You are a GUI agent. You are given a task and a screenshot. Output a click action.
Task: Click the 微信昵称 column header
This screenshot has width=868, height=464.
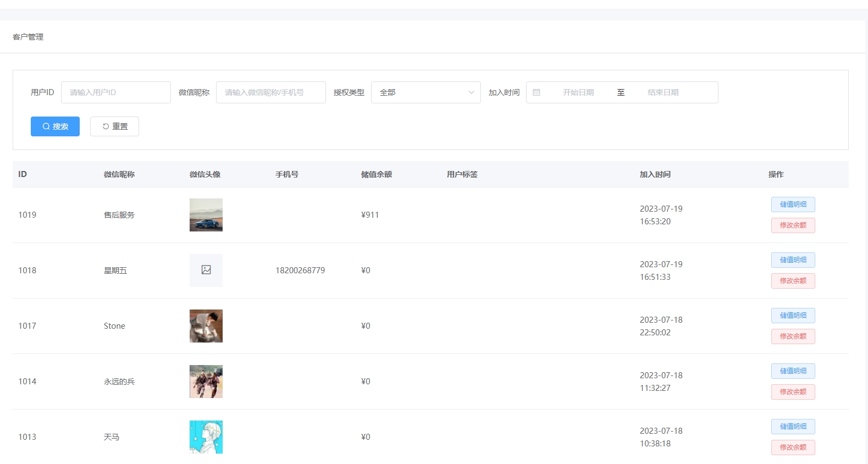pos(119,174)
